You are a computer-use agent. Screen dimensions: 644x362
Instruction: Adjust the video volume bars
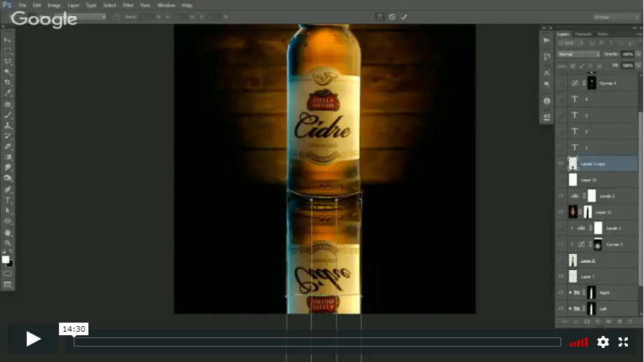pos(579,342)
